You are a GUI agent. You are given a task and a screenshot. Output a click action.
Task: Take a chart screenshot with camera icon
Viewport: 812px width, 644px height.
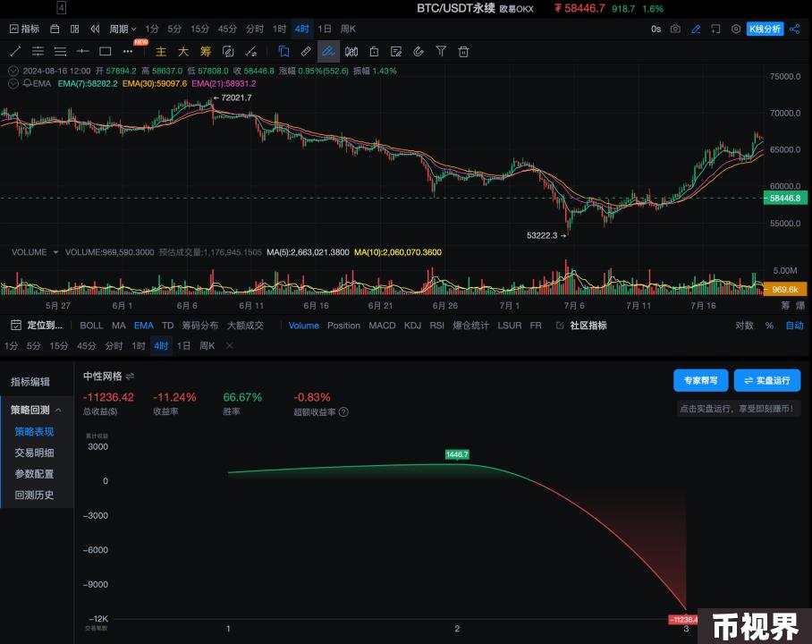(675, 29)
